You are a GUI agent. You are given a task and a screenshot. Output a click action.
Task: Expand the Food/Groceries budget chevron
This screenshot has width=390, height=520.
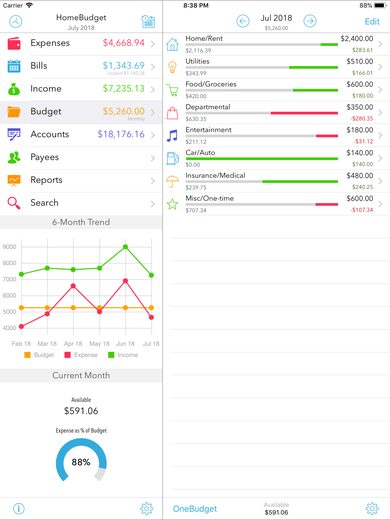click(381, 90)
